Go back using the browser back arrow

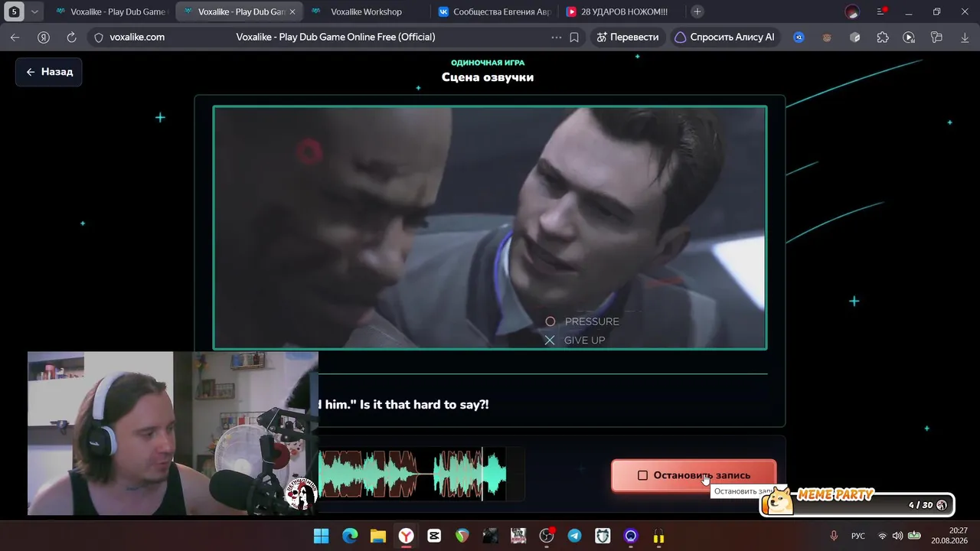click(x=15, y=37)
